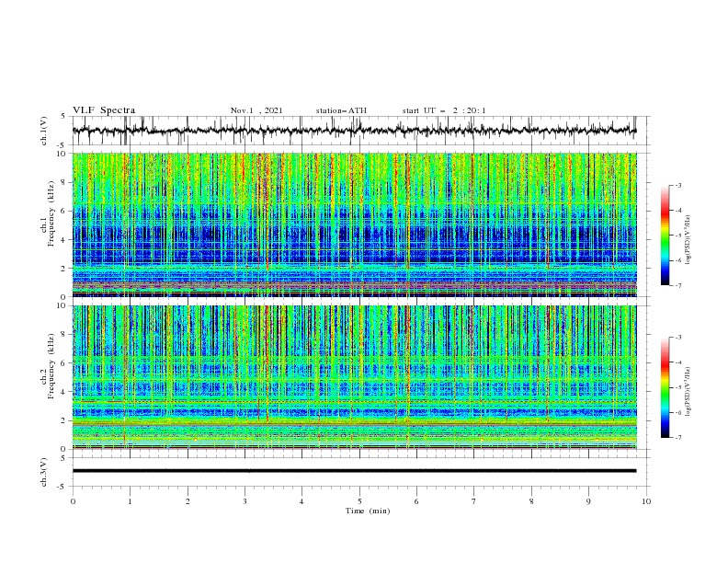Click the '-3' label on the upper colorbar
This screenshot has width=728, height=563.
click(678, 185)
